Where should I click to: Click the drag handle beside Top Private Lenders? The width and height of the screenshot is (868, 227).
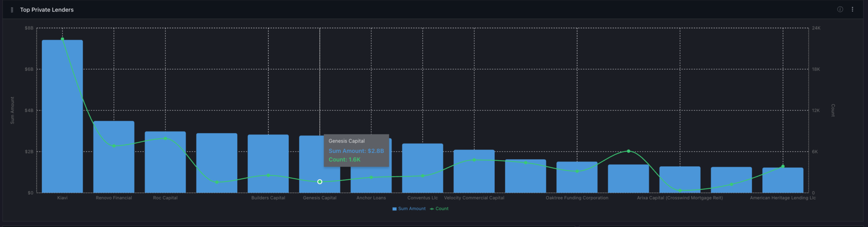(12, 10)
